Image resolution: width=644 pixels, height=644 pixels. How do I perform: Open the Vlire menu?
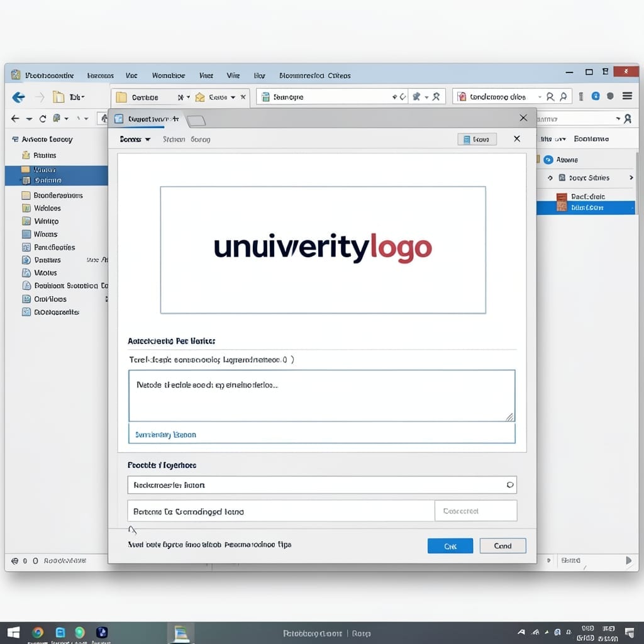233,75
